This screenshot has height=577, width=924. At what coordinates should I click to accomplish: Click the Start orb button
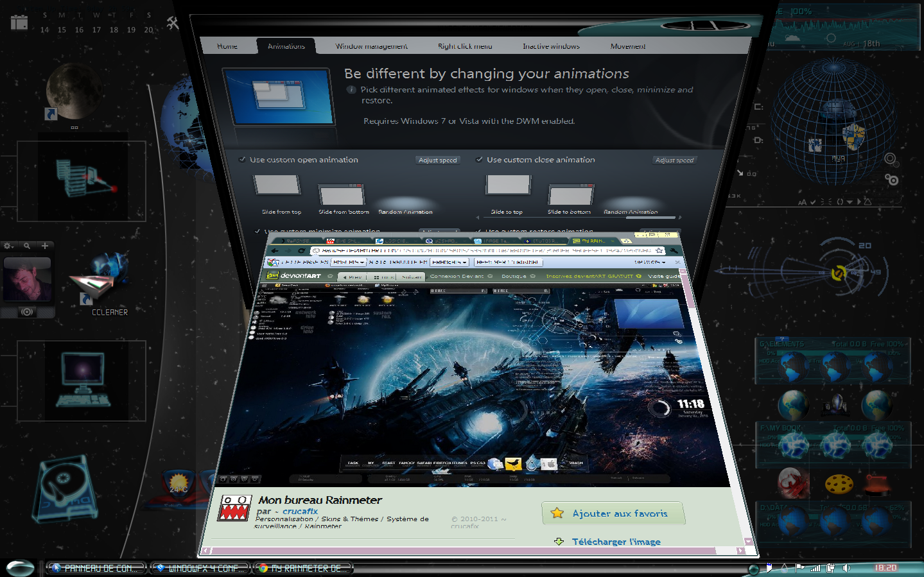tap(21, 568)
